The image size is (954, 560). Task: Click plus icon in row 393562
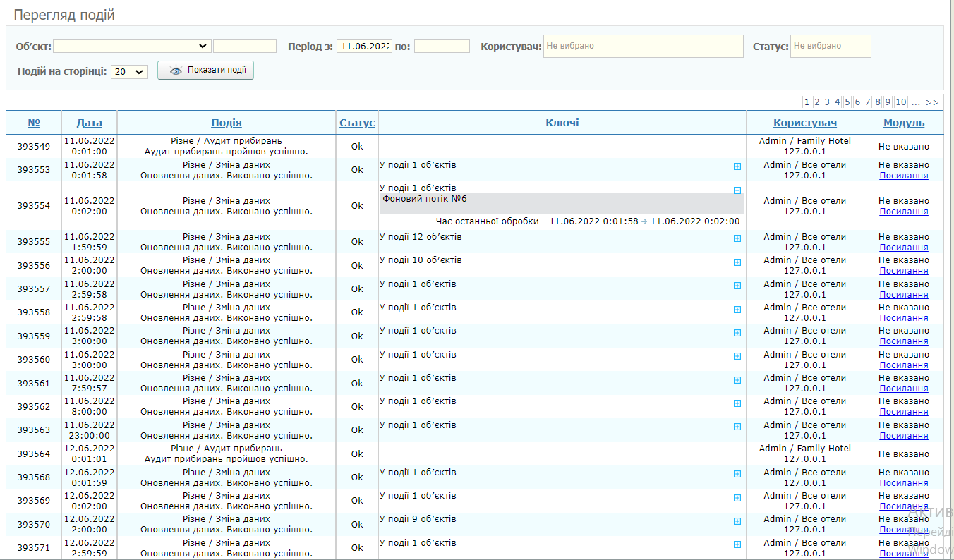[737, 403]
